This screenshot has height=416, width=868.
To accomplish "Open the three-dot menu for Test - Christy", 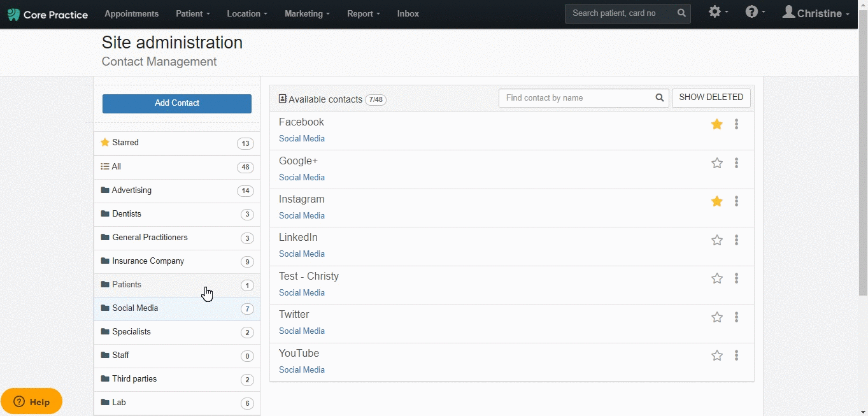I will pyautogui.click(x=737, y=278).
